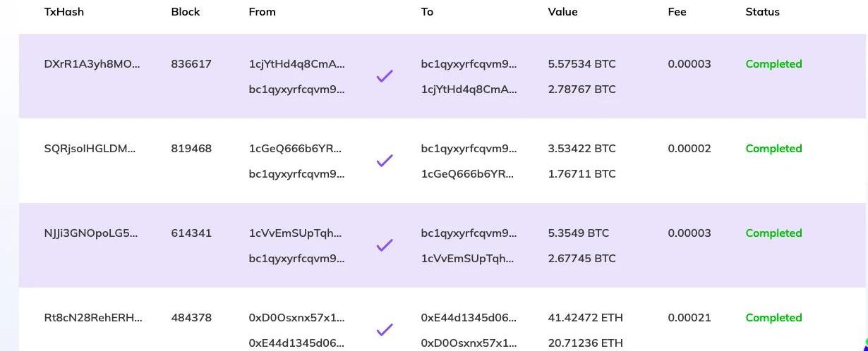The image size is (868, 351).
Task: Open transaction hash DXrR1A3yh8MO
Action: [92, 64]
